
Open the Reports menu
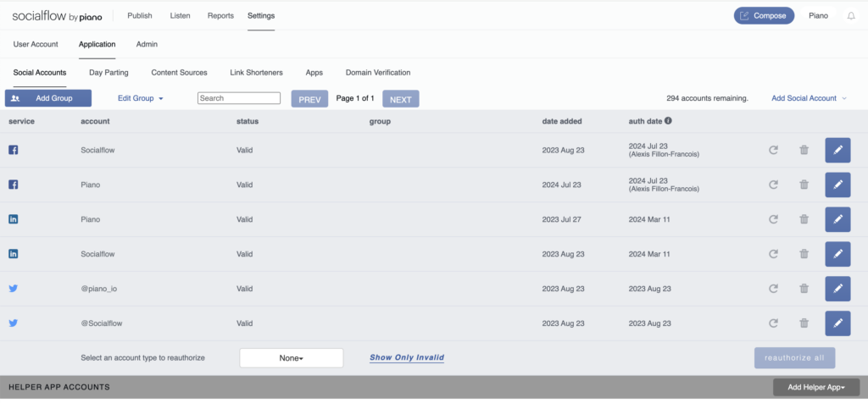pyautogui.click(x=220, y=15)
